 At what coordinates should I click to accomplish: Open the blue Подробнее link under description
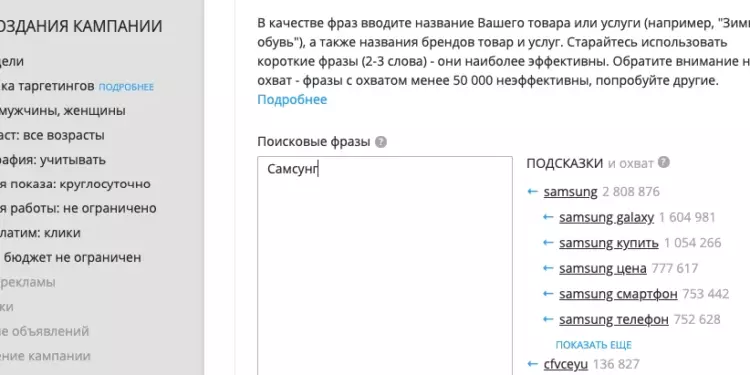click(x=292, y=99)
